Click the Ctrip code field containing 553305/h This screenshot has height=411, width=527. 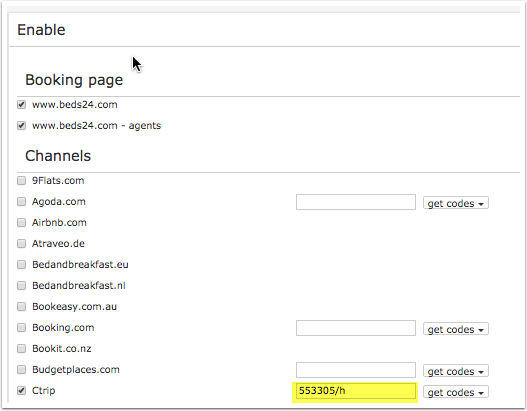pos(356,391)
